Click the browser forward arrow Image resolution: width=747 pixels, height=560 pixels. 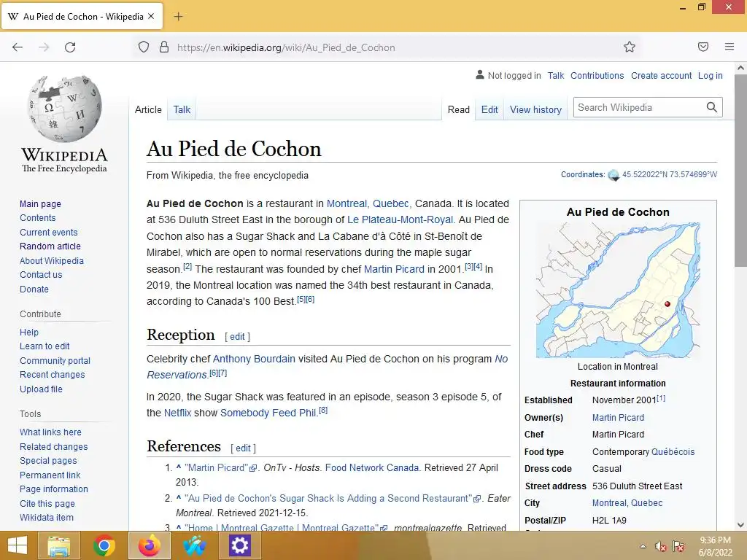tap(44, 47)
